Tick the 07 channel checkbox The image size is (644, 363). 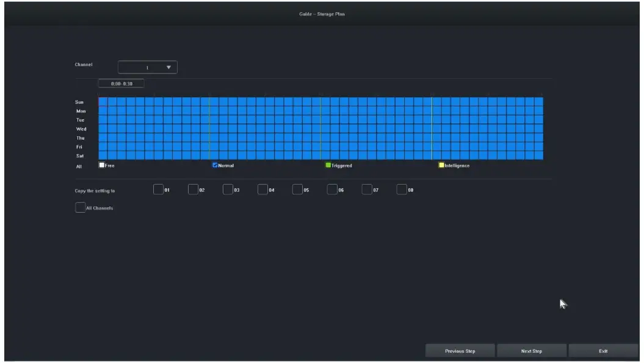click(367, 190)
